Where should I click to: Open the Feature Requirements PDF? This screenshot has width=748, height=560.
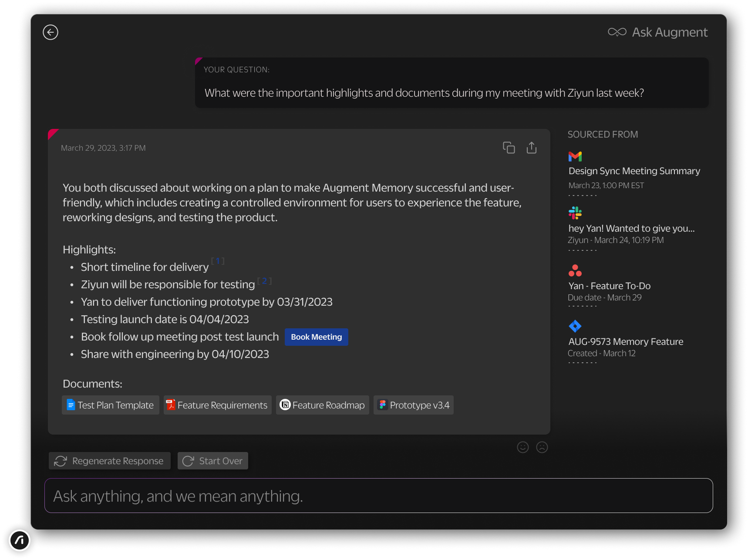218,405
